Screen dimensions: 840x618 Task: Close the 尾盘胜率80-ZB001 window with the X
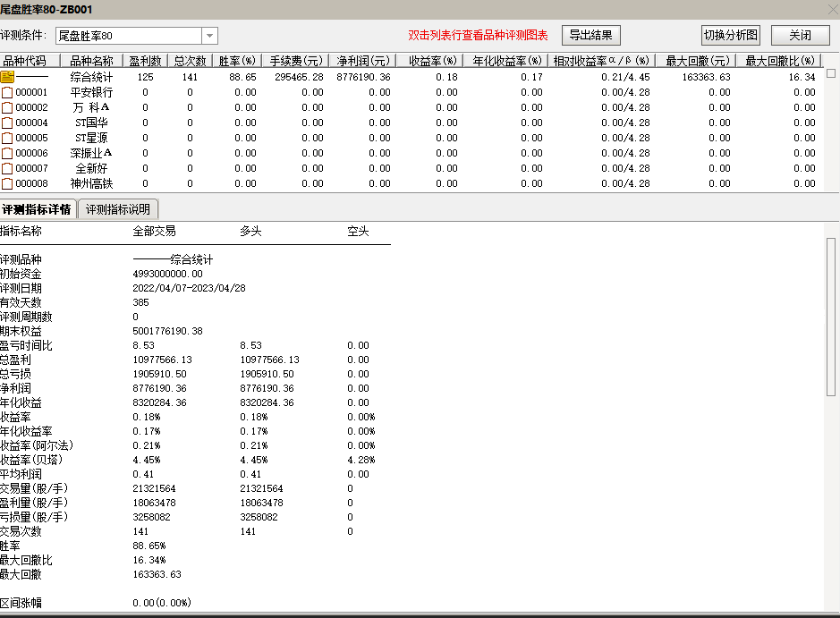click(833, 10)
